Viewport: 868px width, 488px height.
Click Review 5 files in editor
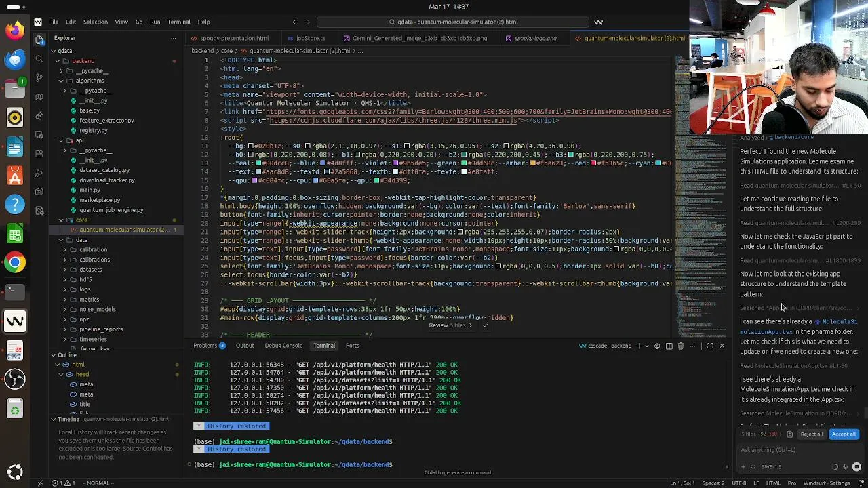pyautogui.click(x=450, y=325)
